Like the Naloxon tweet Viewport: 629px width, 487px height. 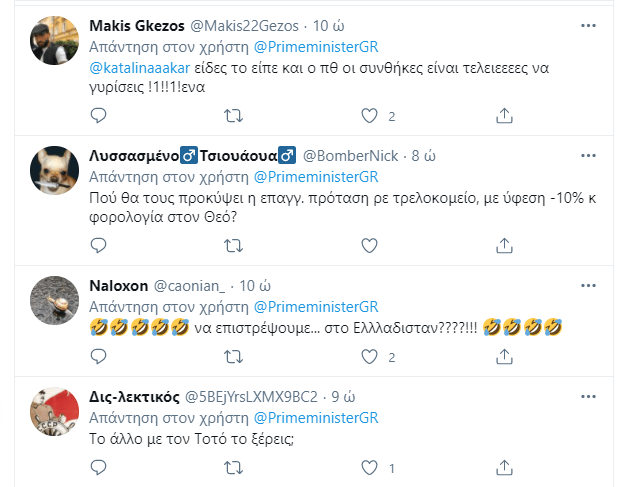click(368, 357)
